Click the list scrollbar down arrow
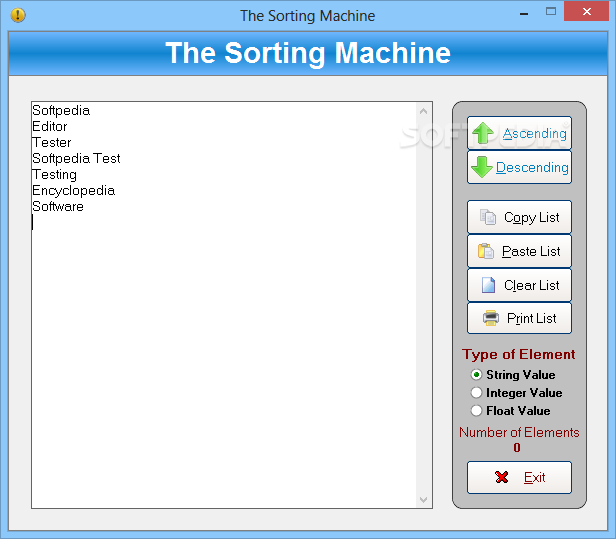 click(x=423, y=500)
